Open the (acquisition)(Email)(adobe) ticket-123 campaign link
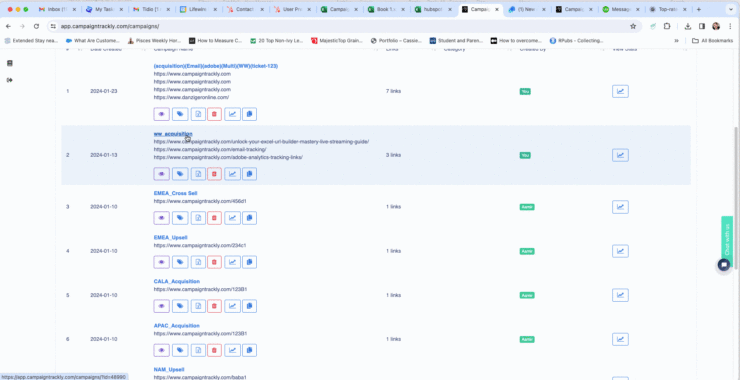Viewport: 740px width, 380px height. click(216, 66)
